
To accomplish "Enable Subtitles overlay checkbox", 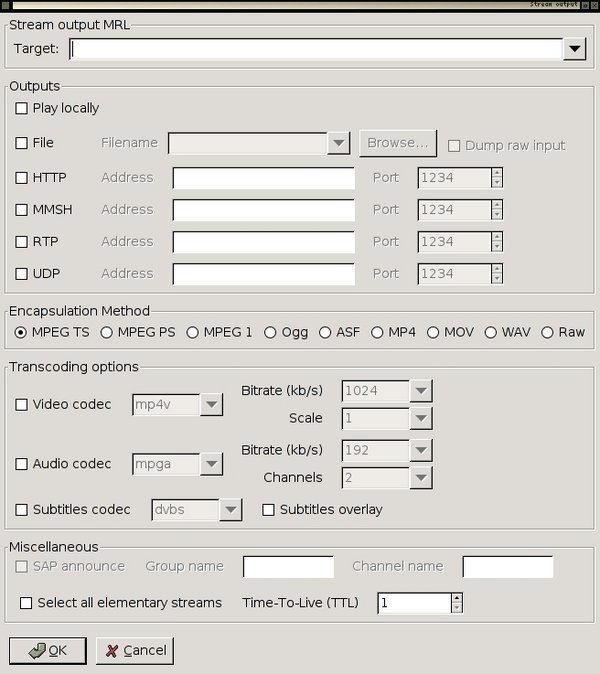I will (x=268, y=510).
